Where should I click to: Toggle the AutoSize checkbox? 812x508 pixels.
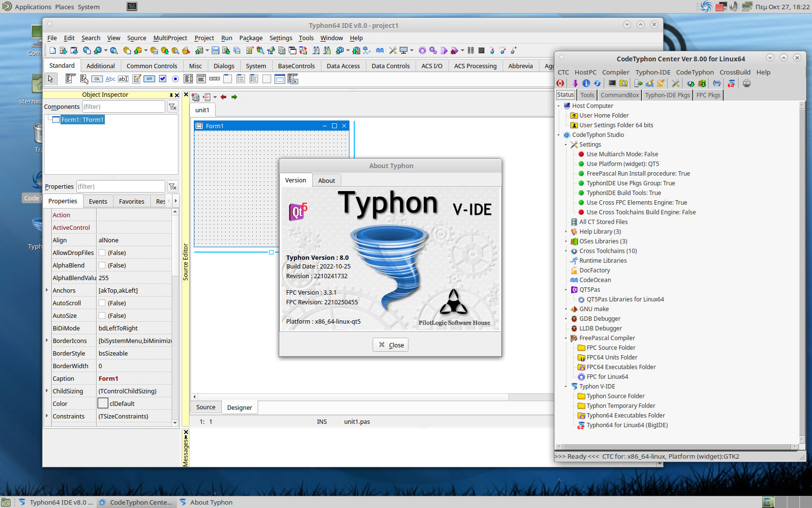tap(102, 315)
